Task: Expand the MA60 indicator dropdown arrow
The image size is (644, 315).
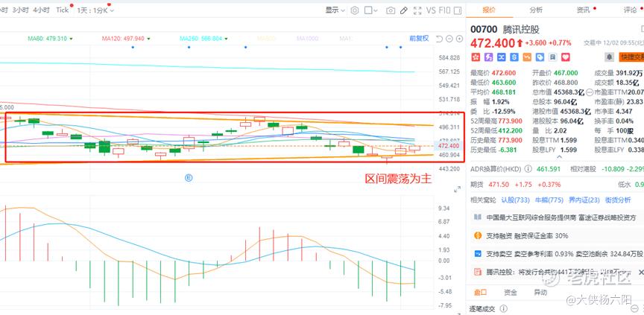Action: pos(72,39)
